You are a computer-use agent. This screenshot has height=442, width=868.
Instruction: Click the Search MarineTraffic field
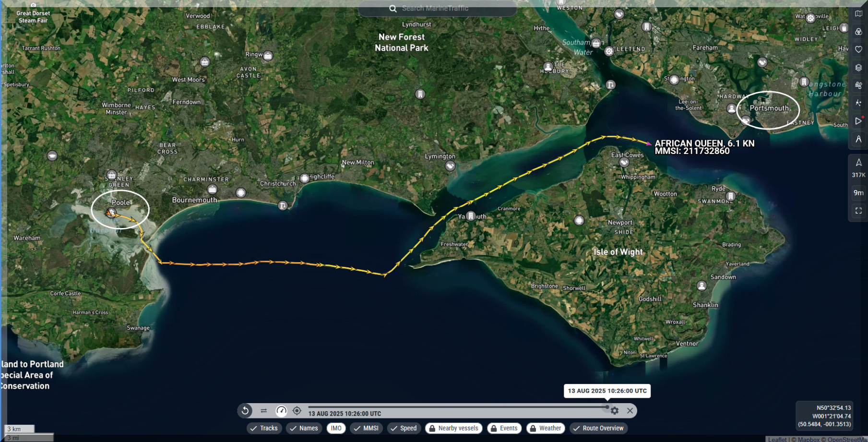pos(437,9)
